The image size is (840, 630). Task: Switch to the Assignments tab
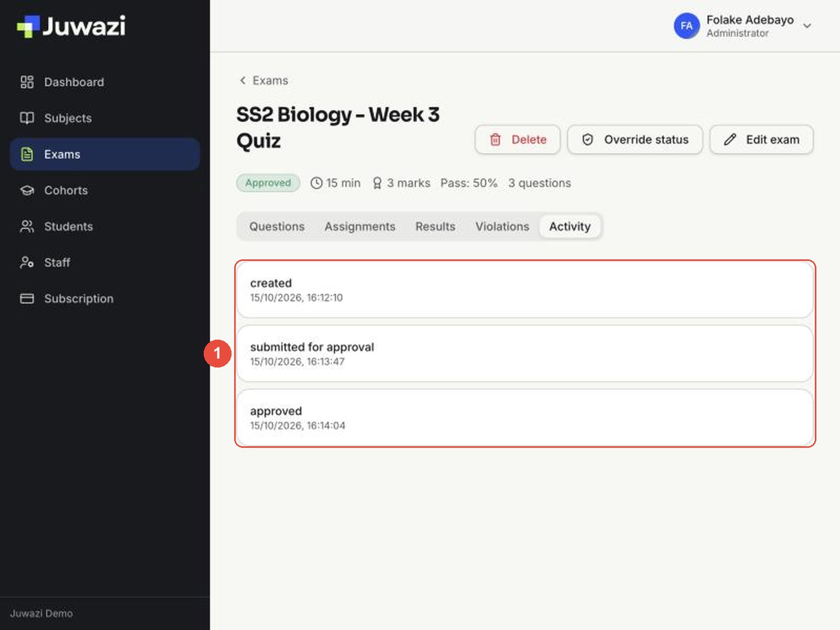(360, 226)
